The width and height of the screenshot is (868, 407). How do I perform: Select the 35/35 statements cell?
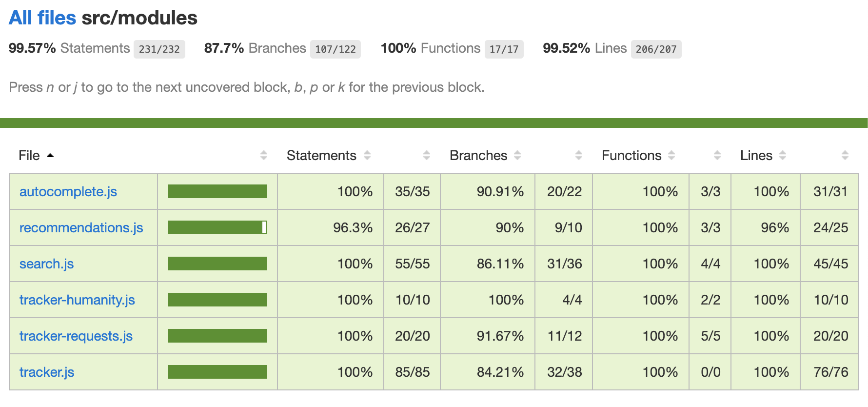413,191
